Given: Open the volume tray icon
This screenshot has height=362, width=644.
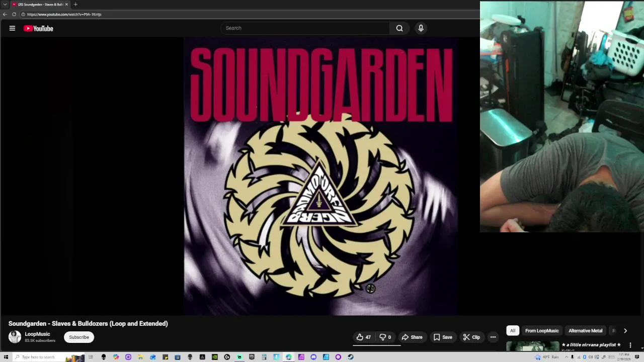Looking at the screenshot, I should pos(591,357).
